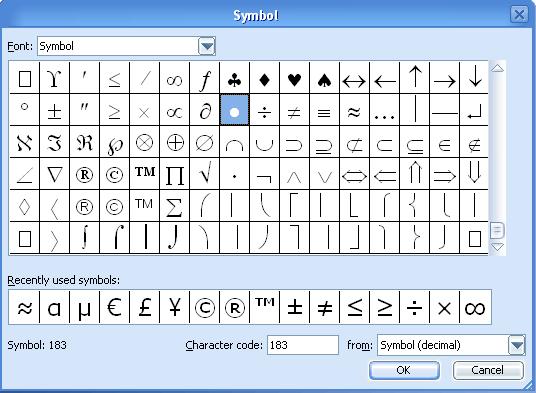Viewport: 536px width, 393px height.
Task: Expand the 'from' Symbol (decimal) dropdown
Action: pyautogui.click(x=517, y=345)
